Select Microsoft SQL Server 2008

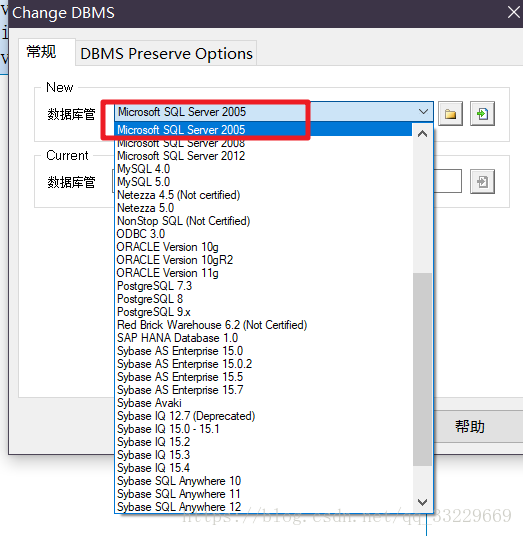[x=263, y=143]
